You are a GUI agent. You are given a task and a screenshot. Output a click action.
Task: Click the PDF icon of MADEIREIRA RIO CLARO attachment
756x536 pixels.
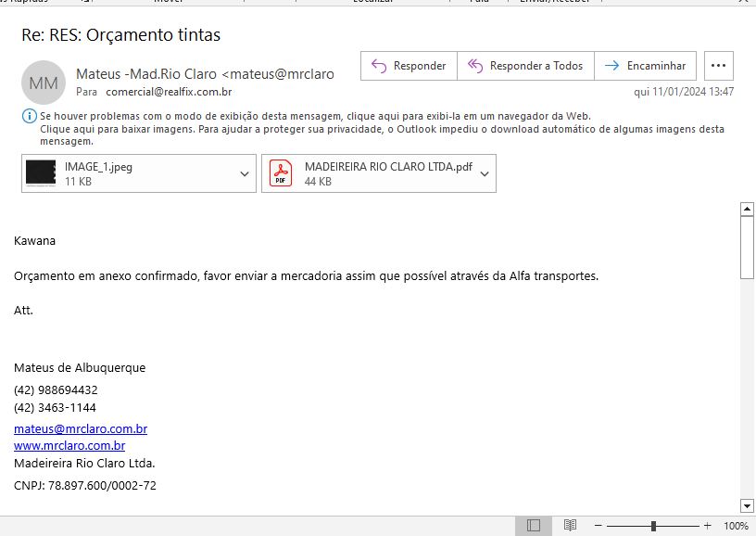point(280,173)
